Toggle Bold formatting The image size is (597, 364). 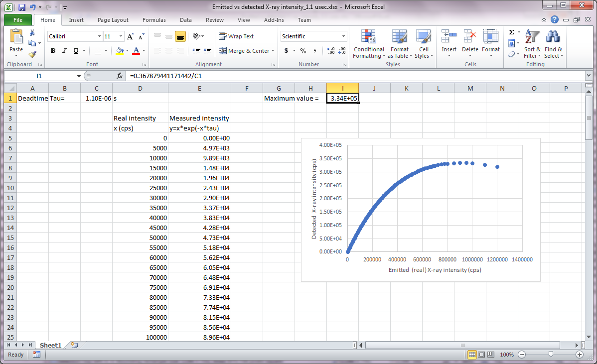click(53, 51)
